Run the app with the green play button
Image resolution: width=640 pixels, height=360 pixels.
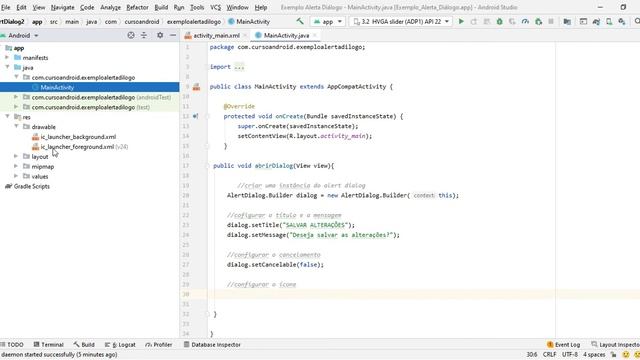[461, 21]
